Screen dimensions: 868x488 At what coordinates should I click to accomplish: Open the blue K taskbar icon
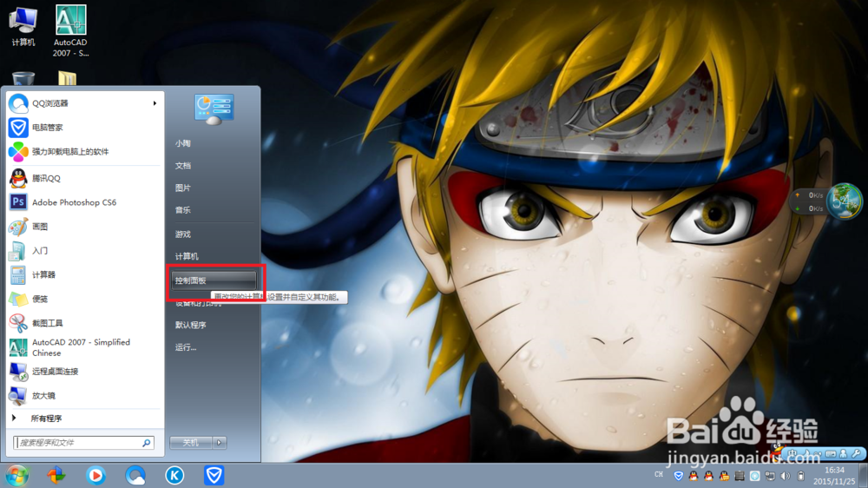coord(175,475)
